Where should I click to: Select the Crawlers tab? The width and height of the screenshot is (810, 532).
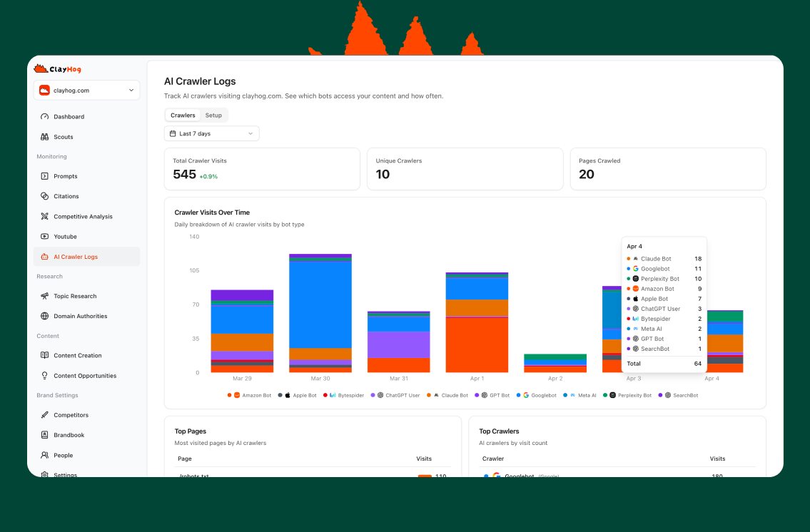(x=183, y=116)
